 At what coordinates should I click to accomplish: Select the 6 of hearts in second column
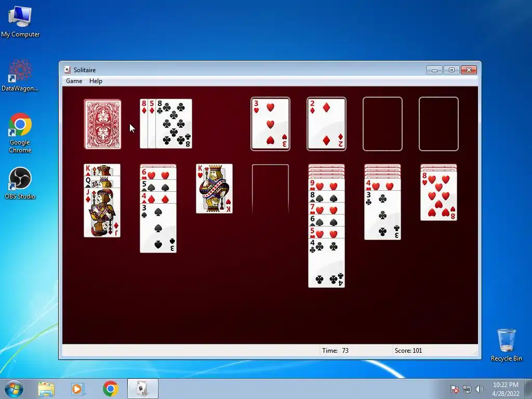[x=158, y=174]
